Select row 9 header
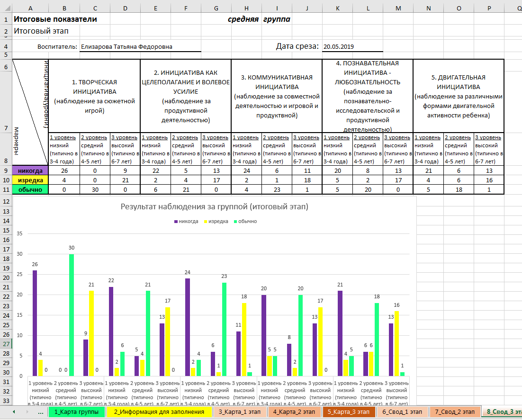The width and height of the screenshot is (522, 420). [x=6, y=171]
